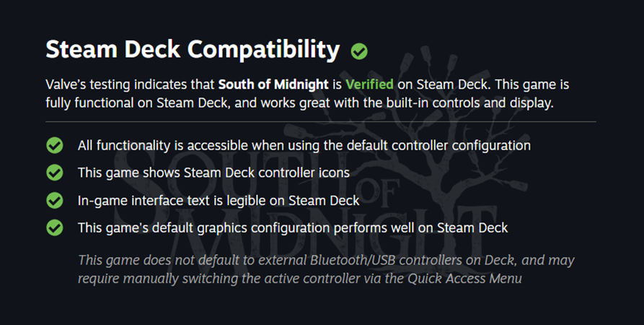Click the green 'Verified' status text
Viewport: 644px width, 325px height.
pos(369,85)
